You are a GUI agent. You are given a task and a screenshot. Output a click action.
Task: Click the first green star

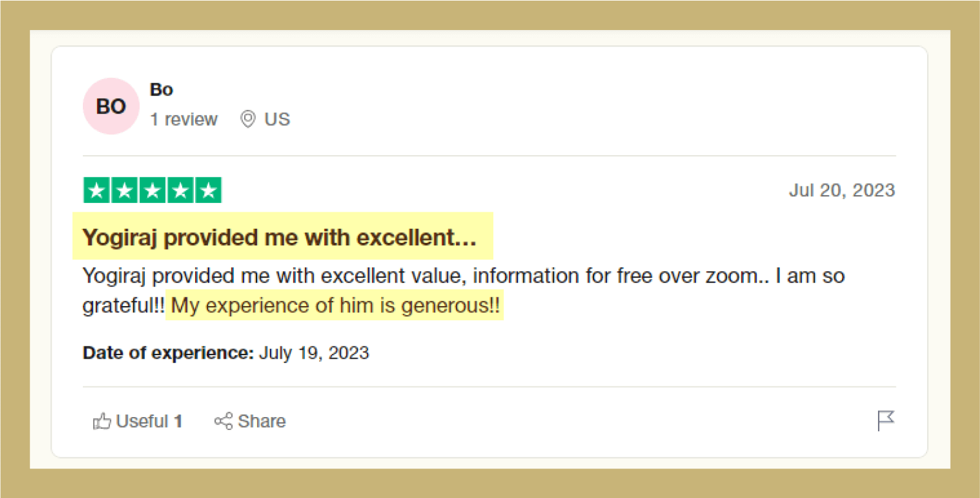pos(96,190)
